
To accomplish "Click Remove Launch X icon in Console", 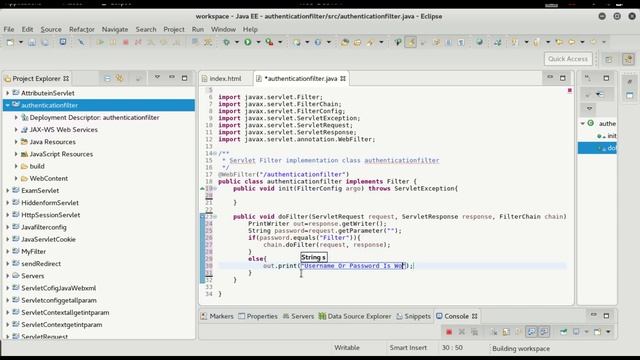I will coord(462,332).
